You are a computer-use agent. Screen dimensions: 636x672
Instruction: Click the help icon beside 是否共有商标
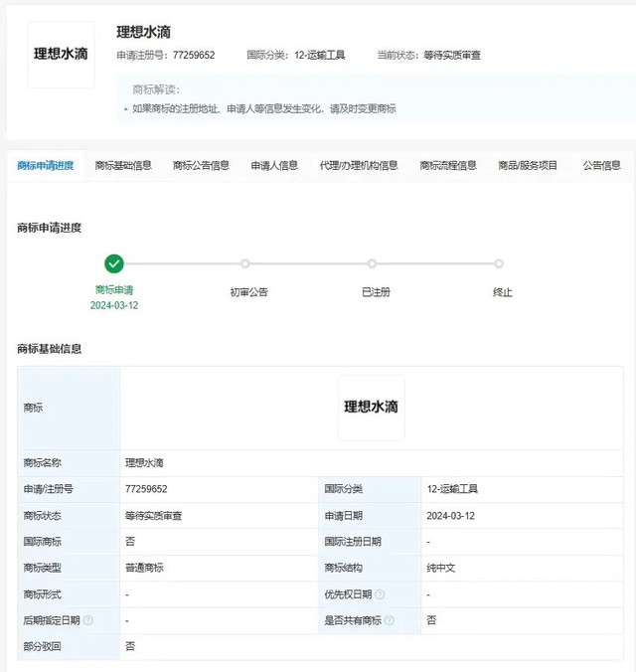tap(390, 620)
